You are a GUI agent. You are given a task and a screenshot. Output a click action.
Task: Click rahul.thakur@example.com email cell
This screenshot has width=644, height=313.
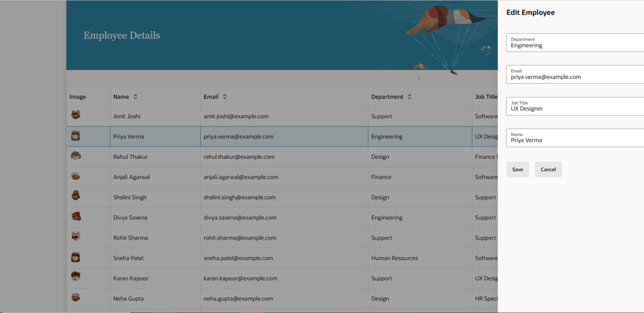(284, 156)
